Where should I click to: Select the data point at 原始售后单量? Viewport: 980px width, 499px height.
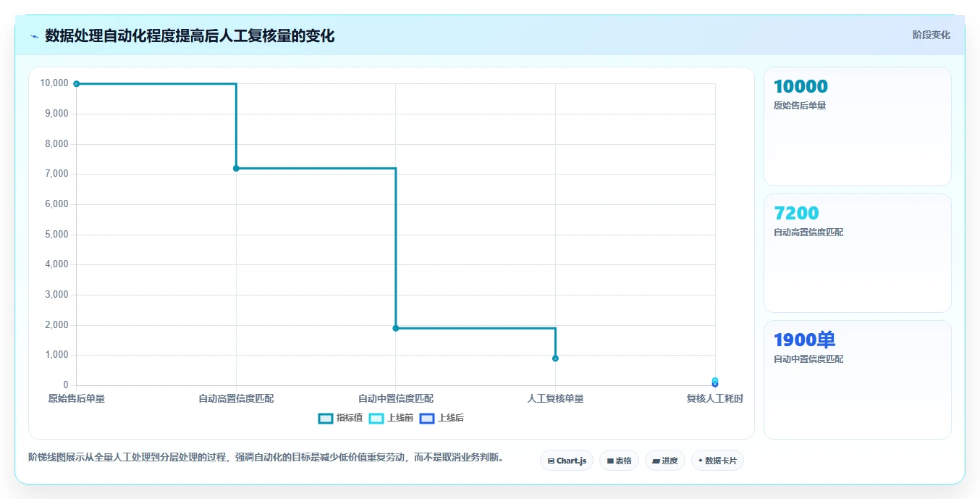[x=77, y=84]
